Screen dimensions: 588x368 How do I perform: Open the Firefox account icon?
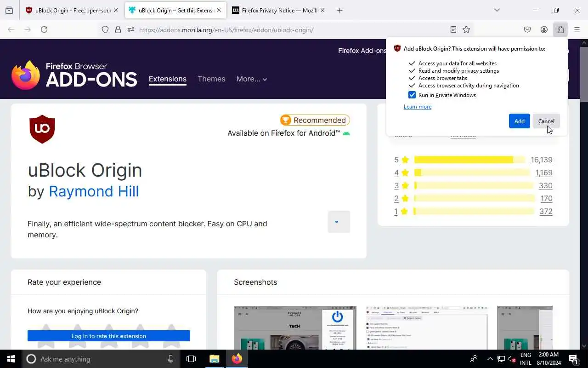[544, 29]
